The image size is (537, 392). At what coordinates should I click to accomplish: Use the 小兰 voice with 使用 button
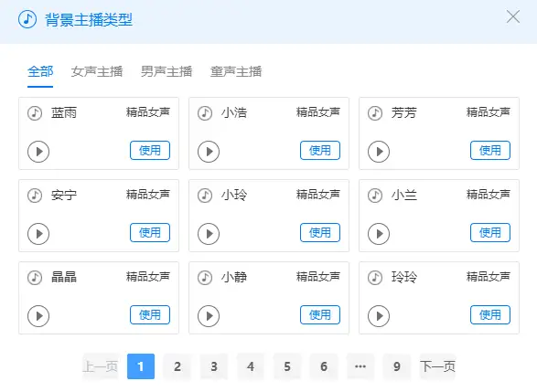click(490, 233)
